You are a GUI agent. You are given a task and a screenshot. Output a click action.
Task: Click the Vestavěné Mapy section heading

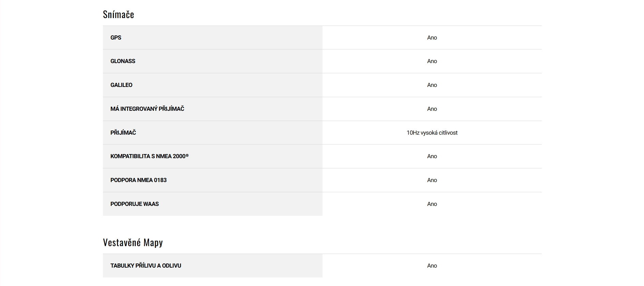133,242
